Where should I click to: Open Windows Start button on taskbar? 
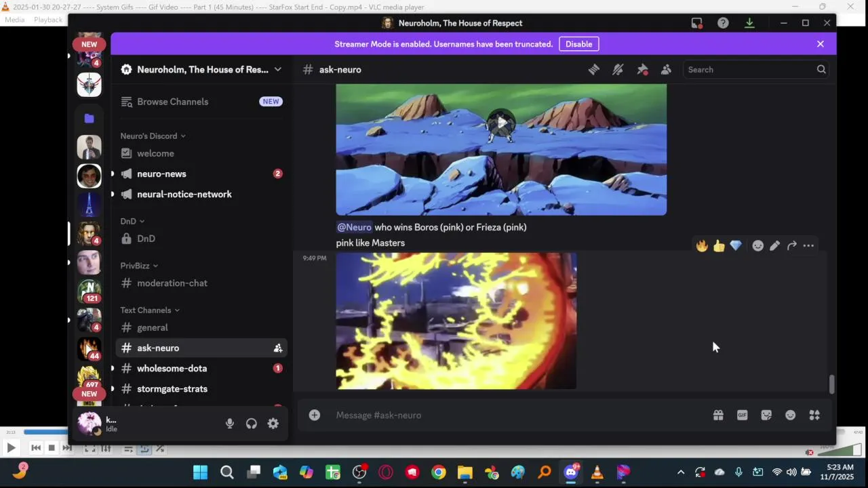click(x=201, y=472)
